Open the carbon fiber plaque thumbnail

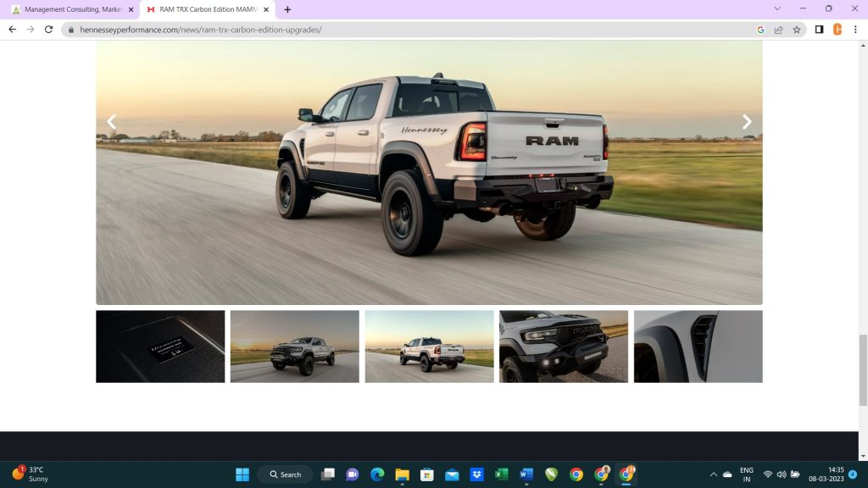(x=160, y=347)
